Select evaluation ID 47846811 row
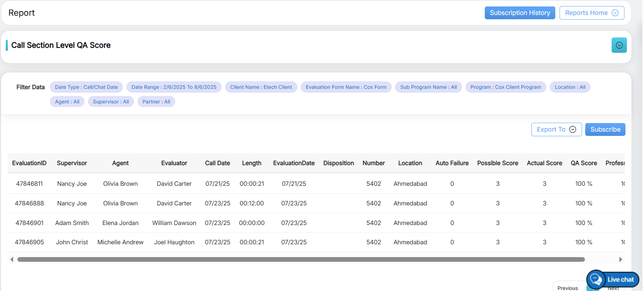 (29, 184)
